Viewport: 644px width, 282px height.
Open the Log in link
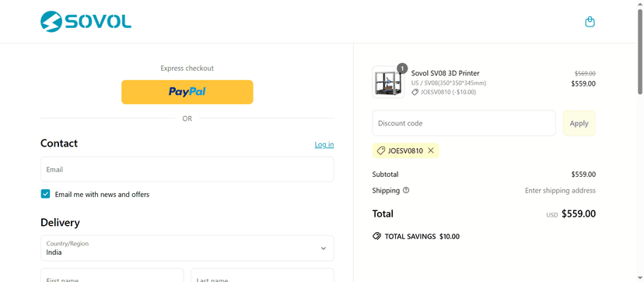(324, 144)
